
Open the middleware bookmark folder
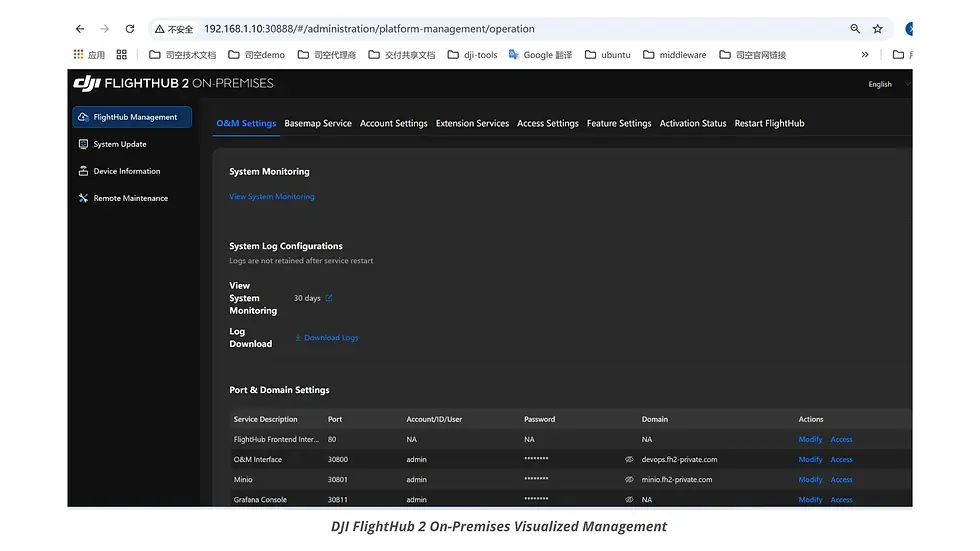pos(674,55)
